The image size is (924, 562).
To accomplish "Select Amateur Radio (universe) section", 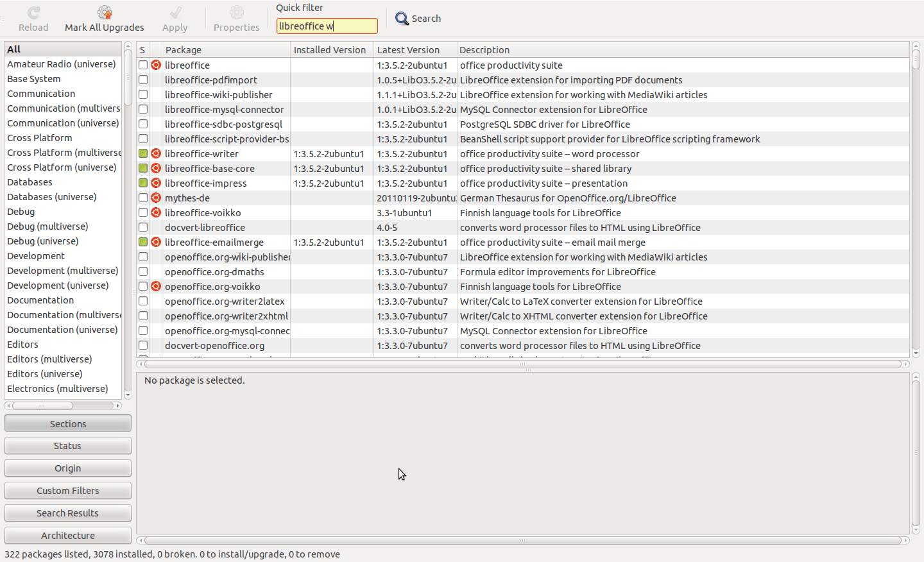I will click(x=63, y=64).
